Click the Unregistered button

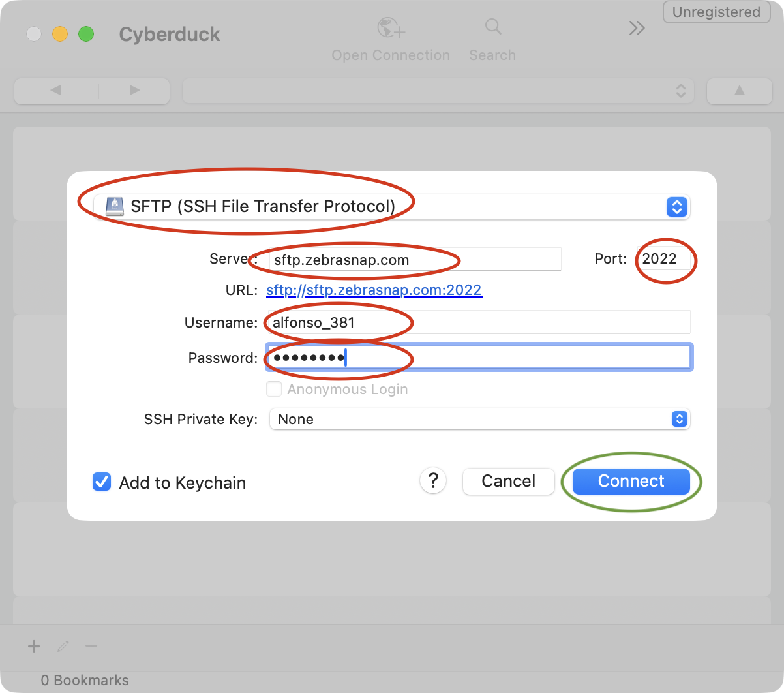pos(716,12)
